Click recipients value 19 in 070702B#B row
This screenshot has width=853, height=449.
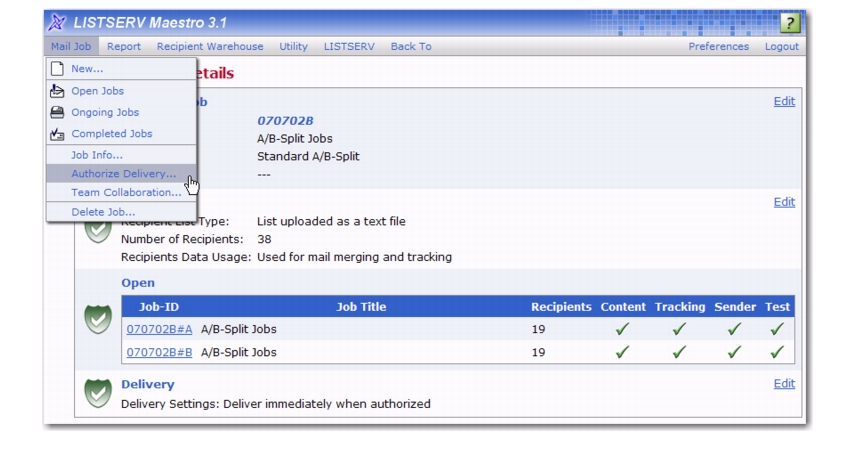pos(539,352)
